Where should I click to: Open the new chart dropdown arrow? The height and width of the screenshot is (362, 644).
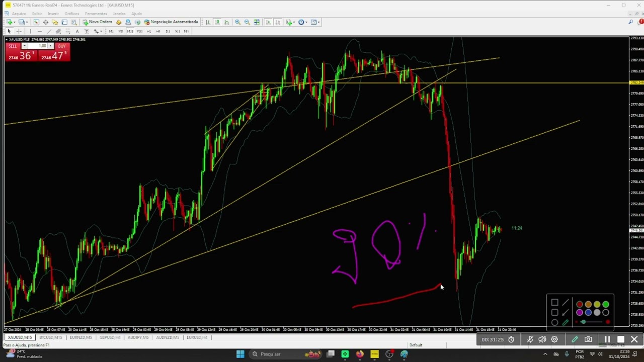pos(15,22)
